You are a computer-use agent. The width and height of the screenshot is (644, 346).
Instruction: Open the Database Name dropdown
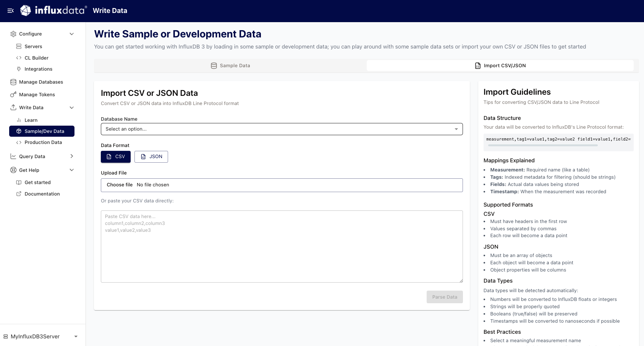click(282, 129)
